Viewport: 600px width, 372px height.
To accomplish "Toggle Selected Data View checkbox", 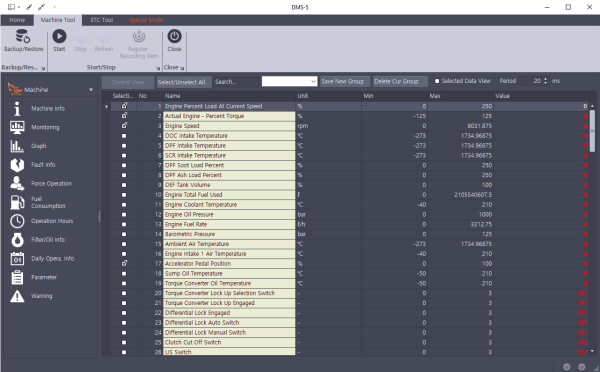I will [x=437, y=81].
